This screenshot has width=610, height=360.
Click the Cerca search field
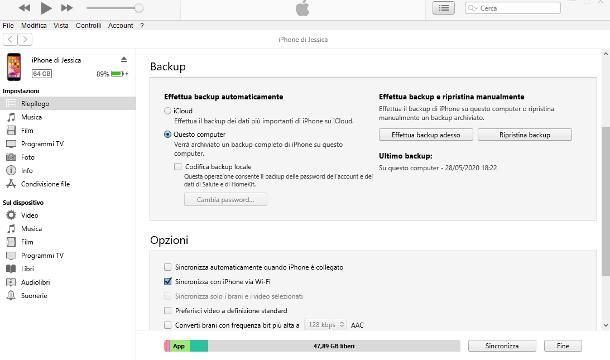(x=513, y=8)
